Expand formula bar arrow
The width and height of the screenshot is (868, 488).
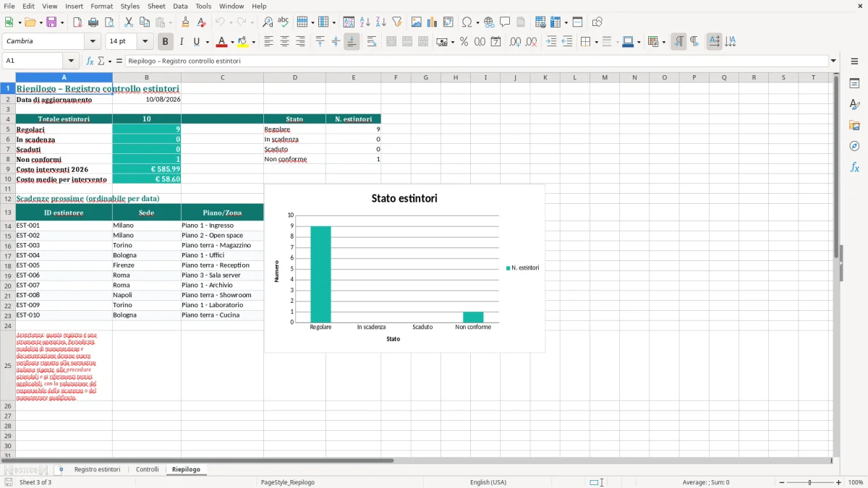pos(833,61)
